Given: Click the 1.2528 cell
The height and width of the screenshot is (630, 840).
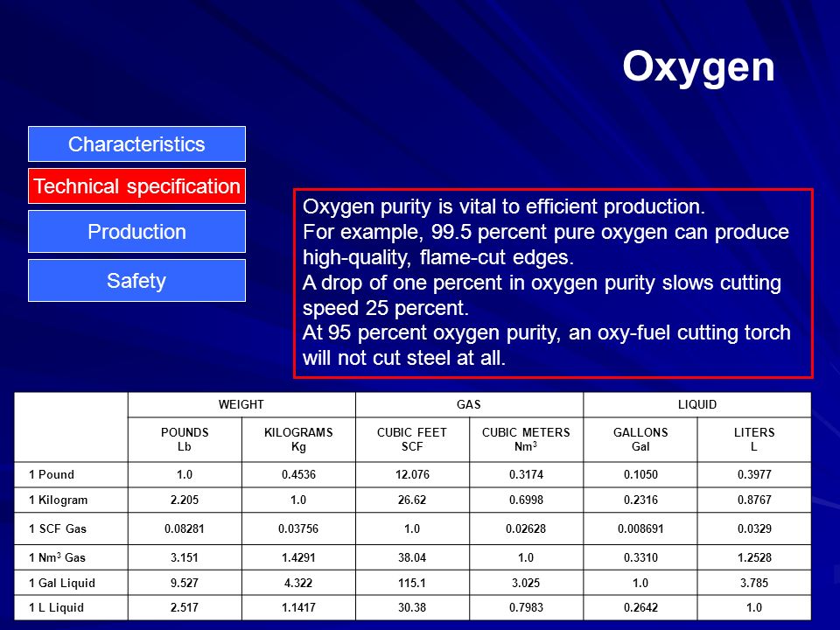Looking at the screenshot, I should coord(754,557).
